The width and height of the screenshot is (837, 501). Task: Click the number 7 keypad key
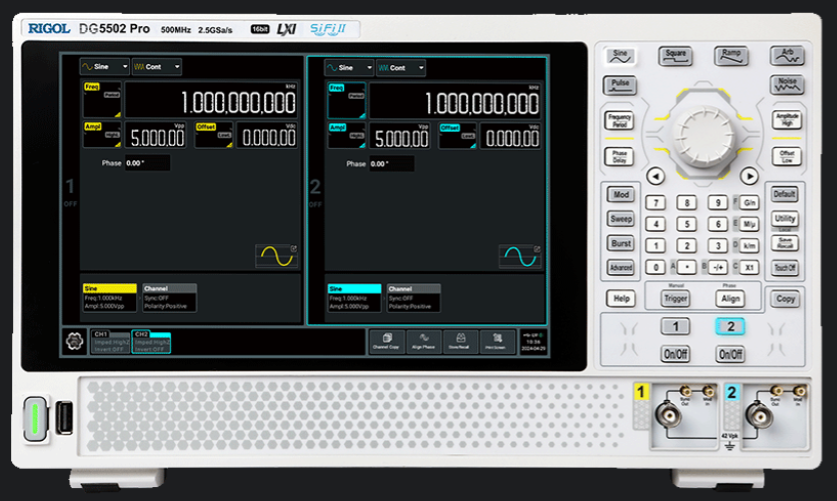(x=655, y=203)
